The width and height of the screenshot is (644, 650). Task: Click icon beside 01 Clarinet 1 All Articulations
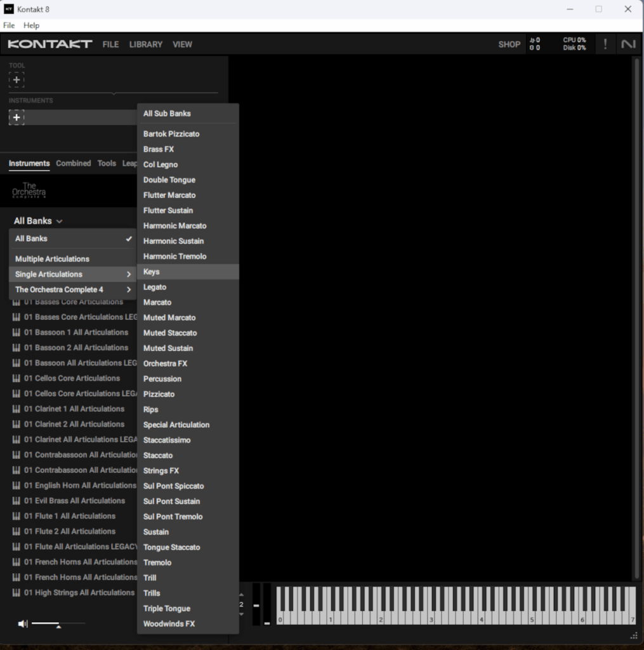[16, 409]
